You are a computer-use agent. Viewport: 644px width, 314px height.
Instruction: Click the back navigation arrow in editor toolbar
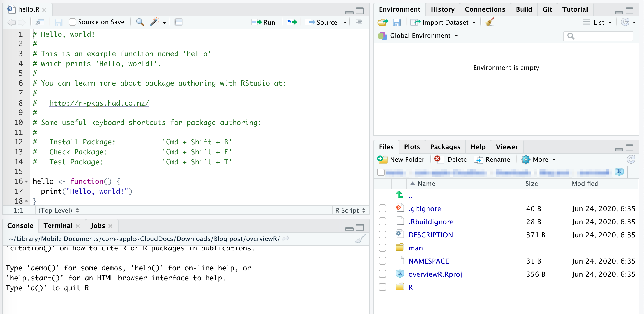click(x=12, y=23)
